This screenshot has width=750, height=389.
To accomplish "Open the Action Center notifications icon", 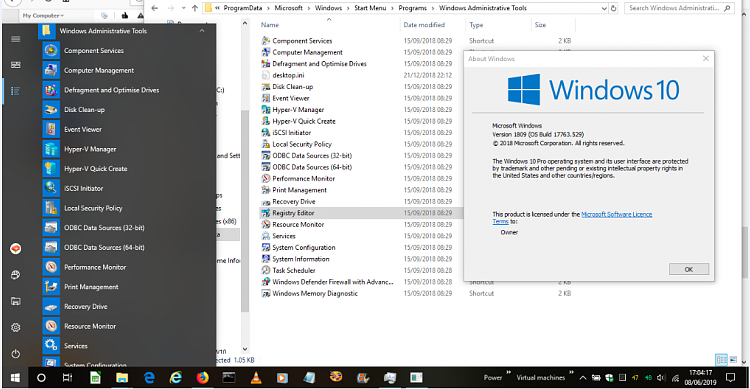I will click(x=730, y=378).
